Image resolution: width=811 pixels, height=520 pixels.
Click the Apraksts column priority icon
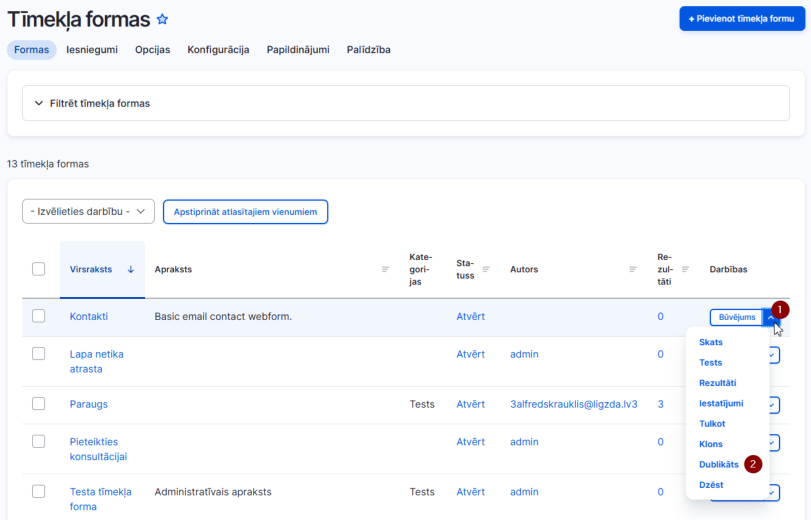coord(385,269)
